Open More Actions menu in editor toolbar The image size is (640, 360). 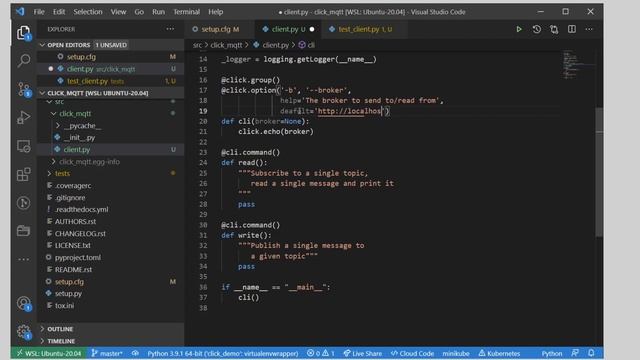coord(589,29)
